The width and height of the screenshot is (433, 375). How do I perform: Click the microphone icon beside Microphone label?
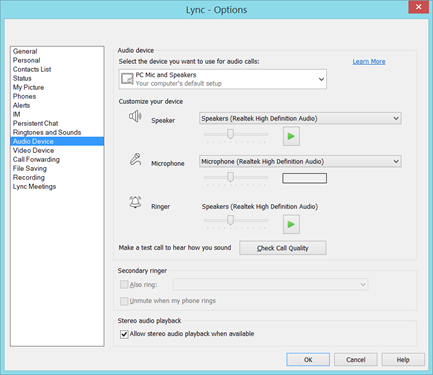[x=135, y=159]
